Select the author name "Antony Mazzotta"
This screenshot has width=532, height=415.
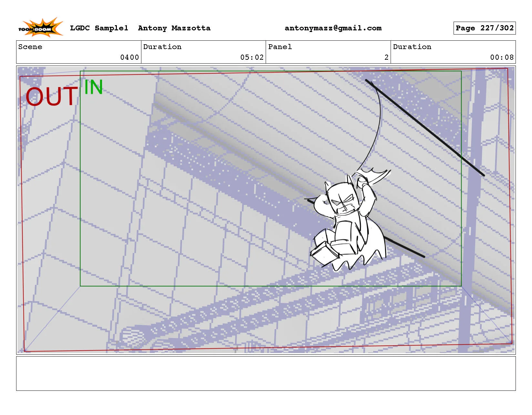(174, 28)
